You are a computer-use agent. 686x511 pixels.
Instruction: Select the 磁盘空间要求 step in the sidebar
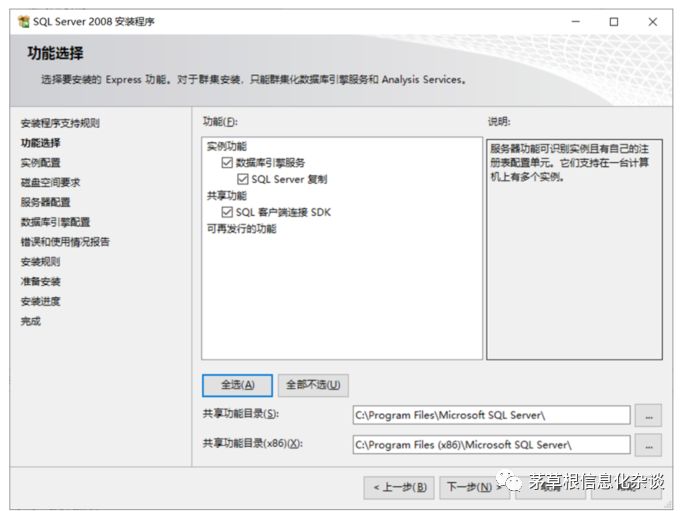click(51, 182)
